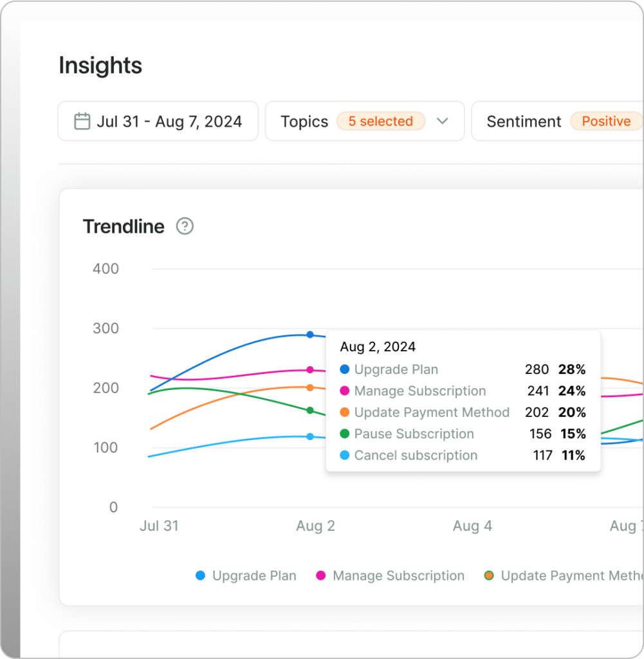Click the "5 selected" topics badge
The image size is (644, 659).
381,121
